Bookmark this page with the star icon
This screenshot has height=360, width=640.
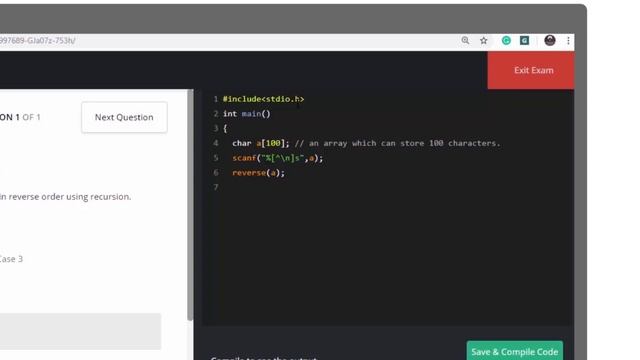(x=484, y=40)
